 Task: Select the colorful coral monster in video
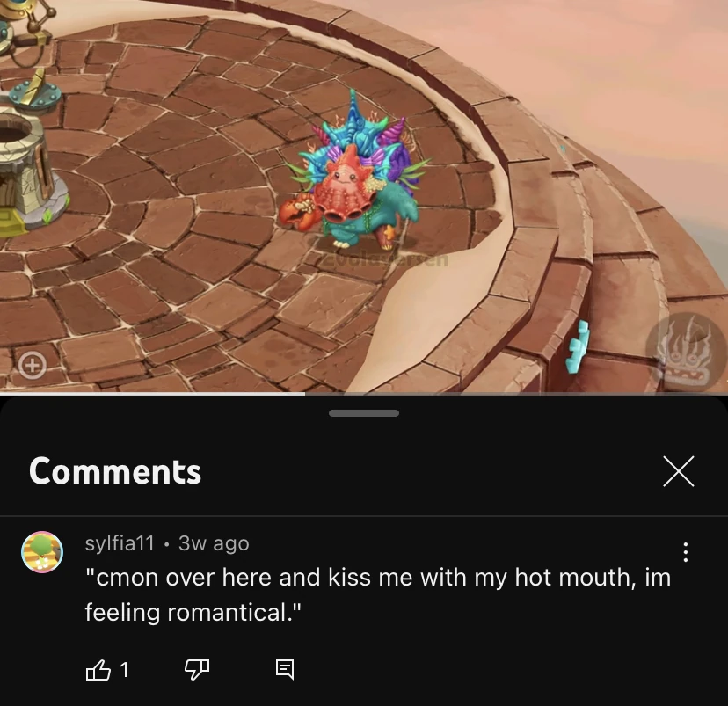pyautogui.click(x=353, y=172)
